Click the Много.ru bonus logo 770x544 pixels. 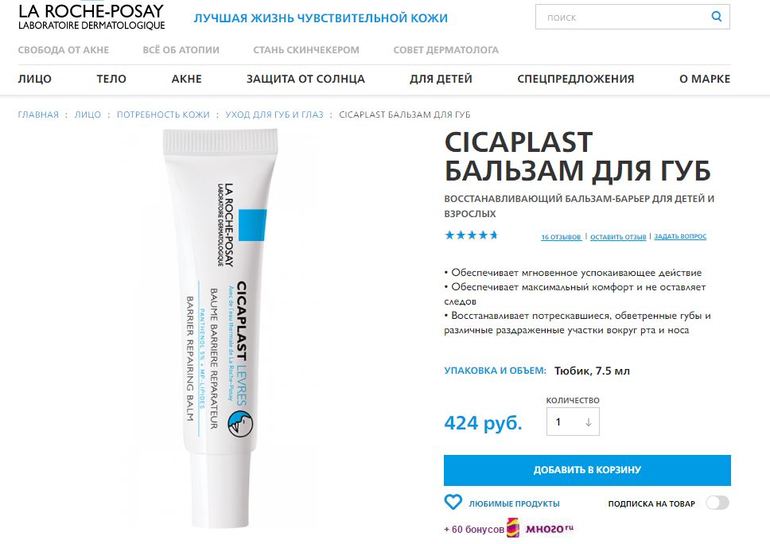(x=540, y=528)
